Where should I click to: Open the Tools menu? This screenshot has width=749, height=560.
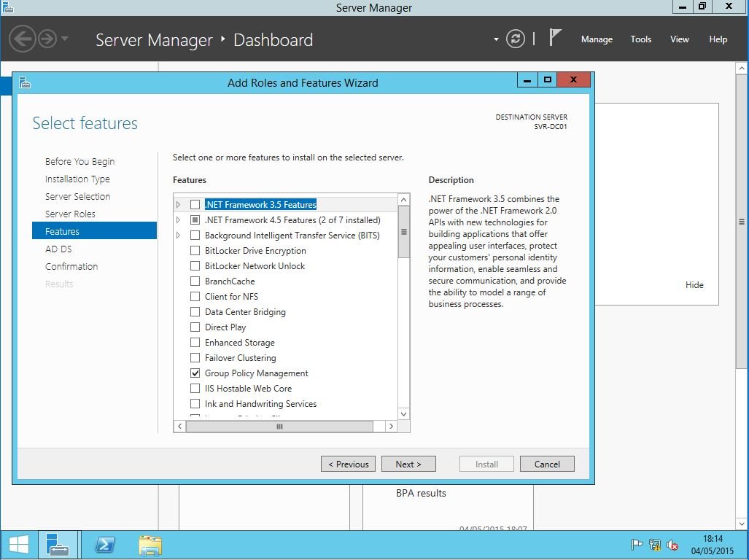640,39
